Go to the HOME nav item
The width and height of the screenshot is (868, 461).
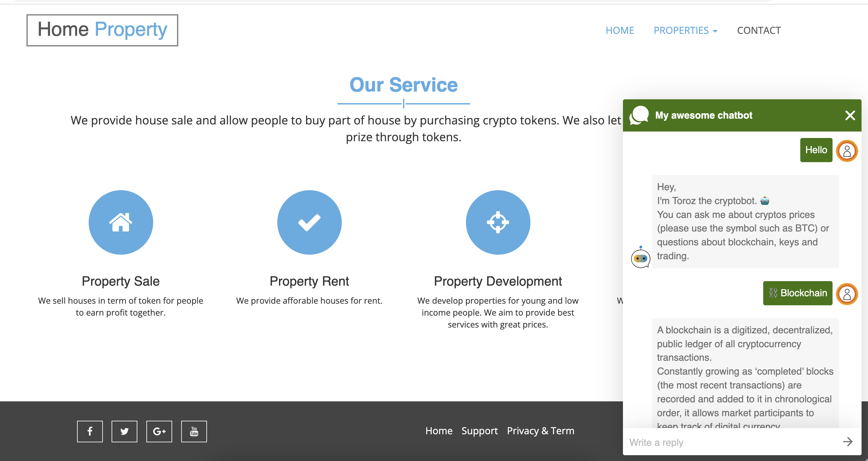tap(620, 30)
